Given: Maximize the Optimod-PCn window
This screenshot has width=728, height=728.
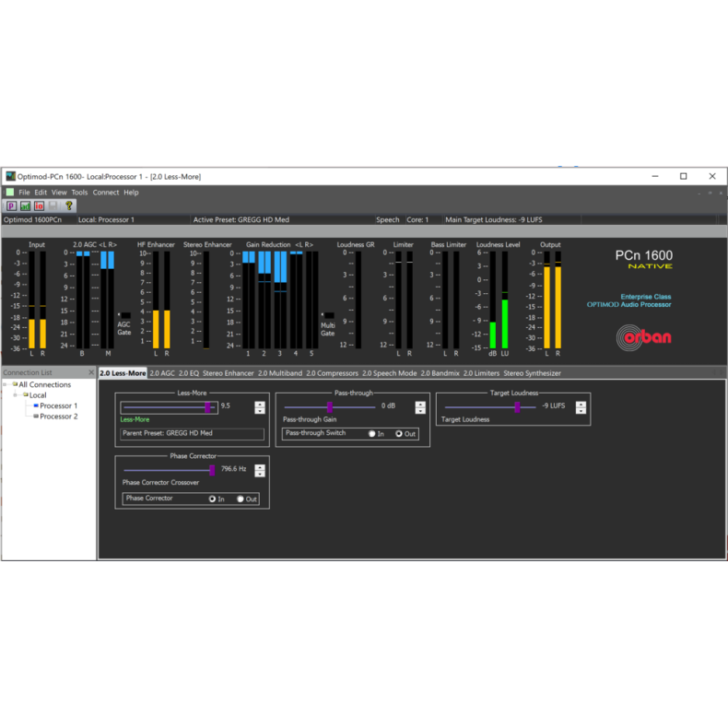Looking at the screenshot, I should point(684,176).
